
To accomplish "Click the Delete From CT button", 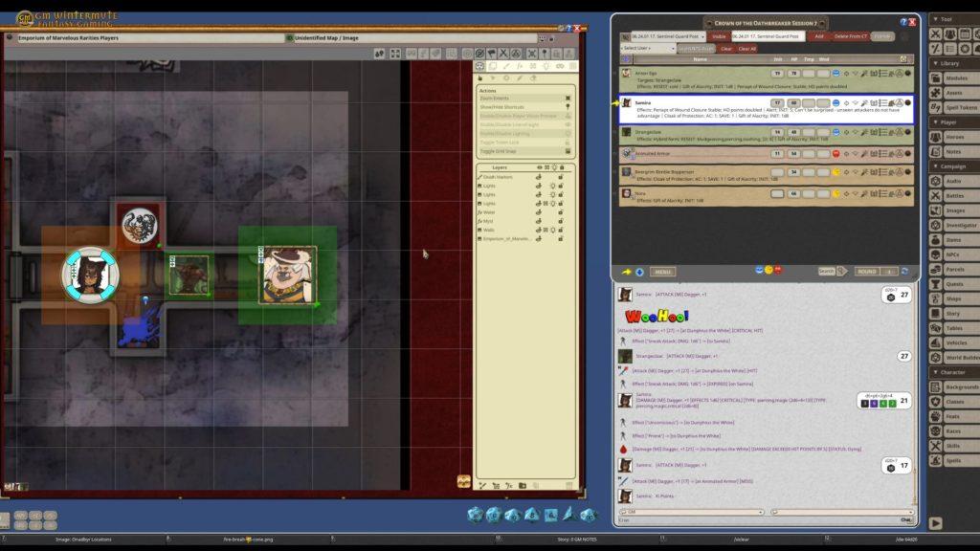I will pyautogui.click(x=850, y=36).
